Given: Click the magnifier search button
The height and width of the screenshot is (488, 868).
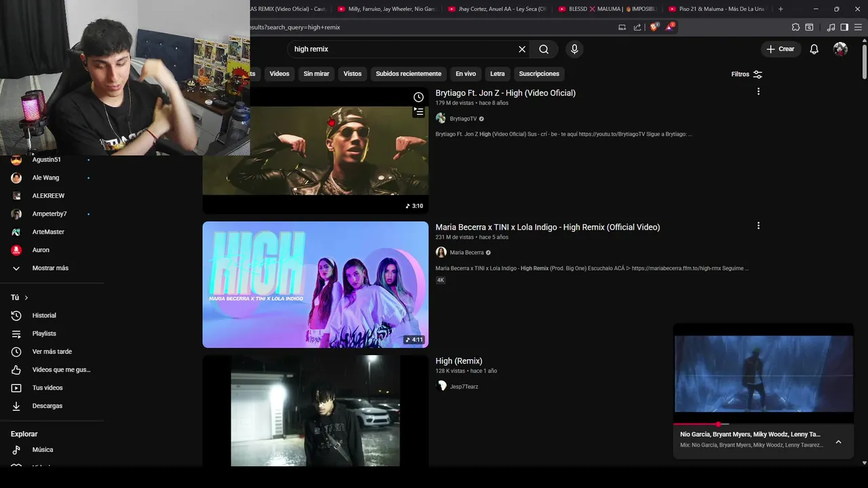Looking at the screenshot, I should tap(544, 49).
